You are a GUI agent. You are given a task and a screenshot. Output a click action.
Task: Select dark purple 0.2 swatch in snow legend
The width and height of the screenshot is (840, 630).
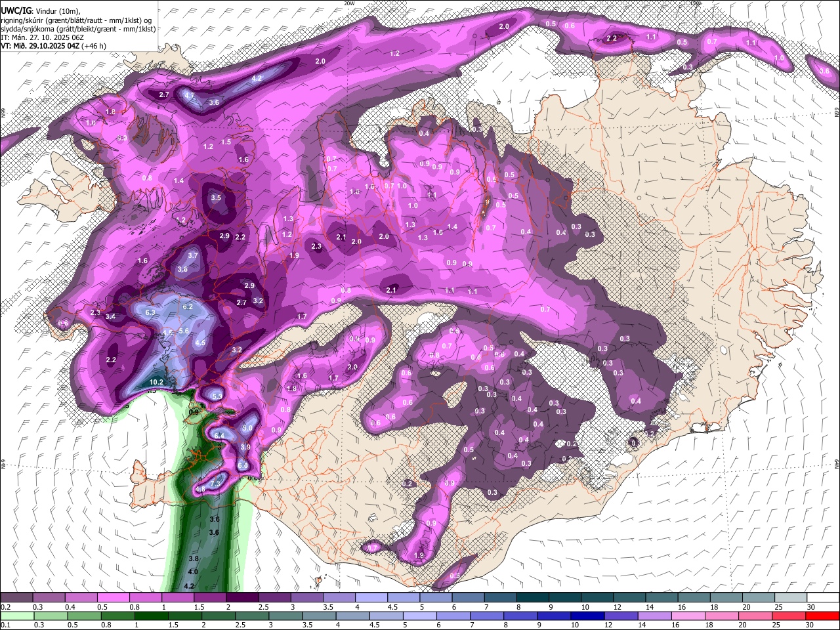(x=16, y=598)
